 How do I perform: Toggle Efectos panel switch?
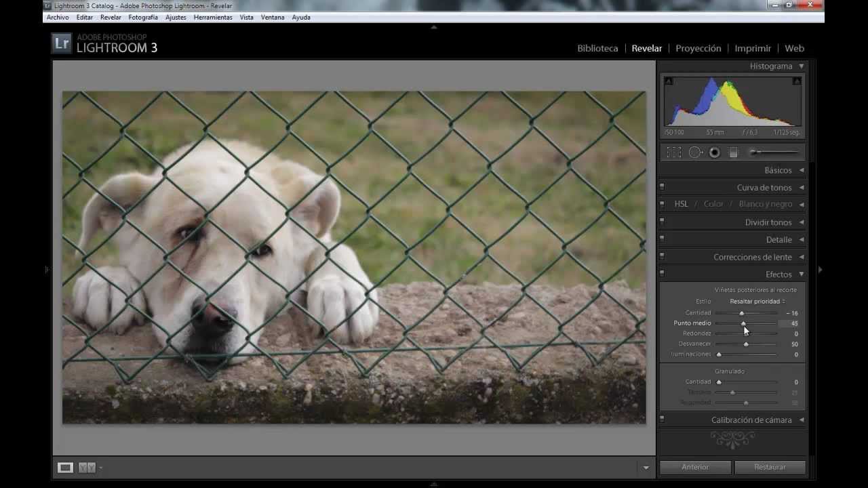662,273
